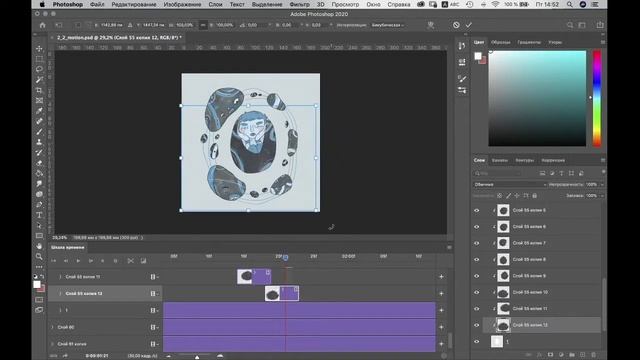Click the timeline zoom slider
The image size is (640, 360).
click(197, 356)
